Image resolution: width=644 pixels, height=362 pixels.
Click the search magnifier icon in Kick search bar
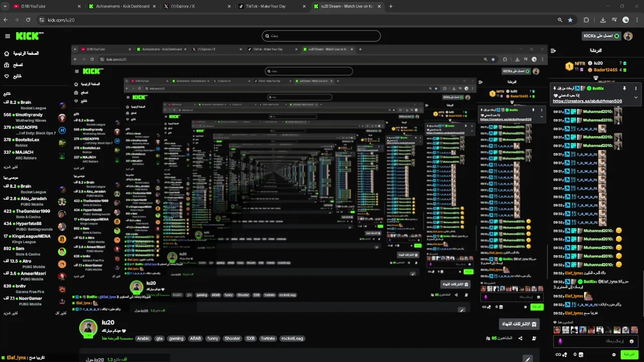point(267,36)
